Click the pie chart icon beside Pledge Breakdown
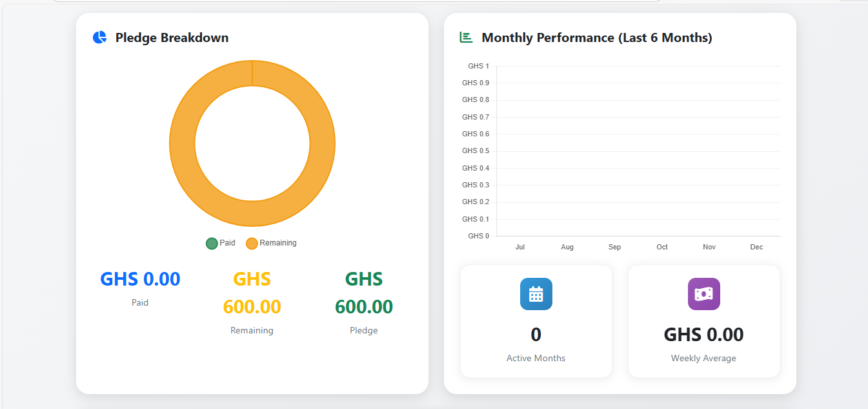868x409 pixels. [99, 37]
